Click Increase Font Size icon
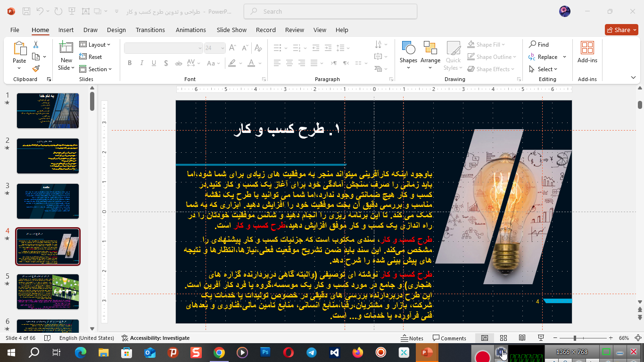 232,48
